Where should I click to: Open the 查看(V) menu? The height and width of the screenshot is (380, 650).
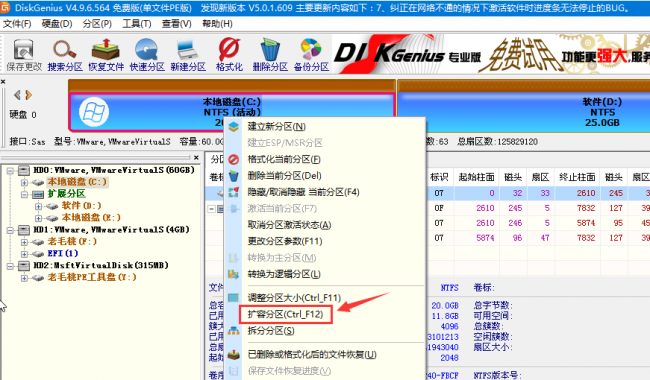tap(177, 24)
